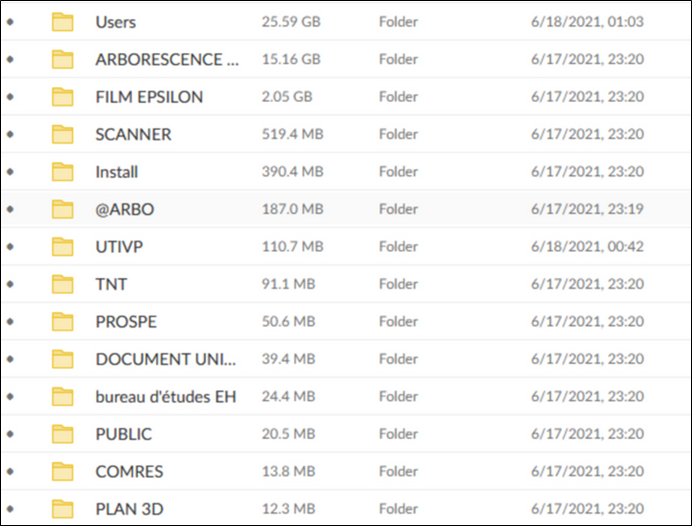This screenshot has height=526, width=692.
Task: Select the PROSPE folder name
Action: pos(126,322)
